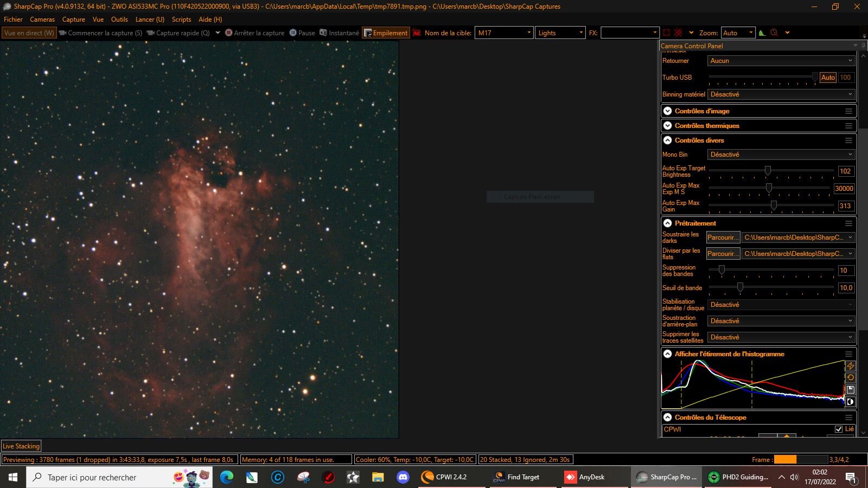
Task: Toggle the Auto button for Turbo USB
Action: pos(828,78)
